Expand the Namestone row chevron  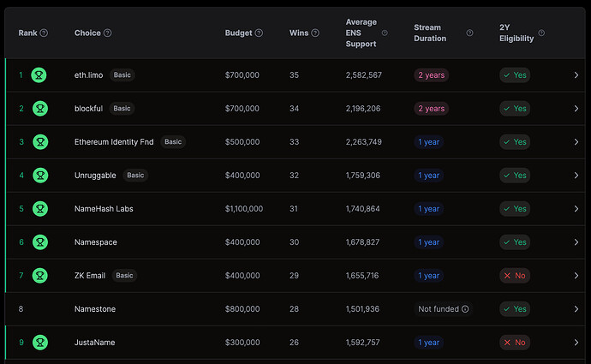(x=576, y=309)
